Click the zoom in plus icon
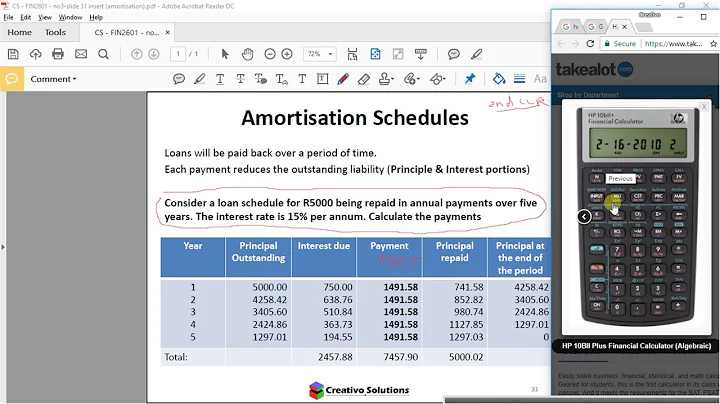The image size is (720, 404). click(287, 54)
